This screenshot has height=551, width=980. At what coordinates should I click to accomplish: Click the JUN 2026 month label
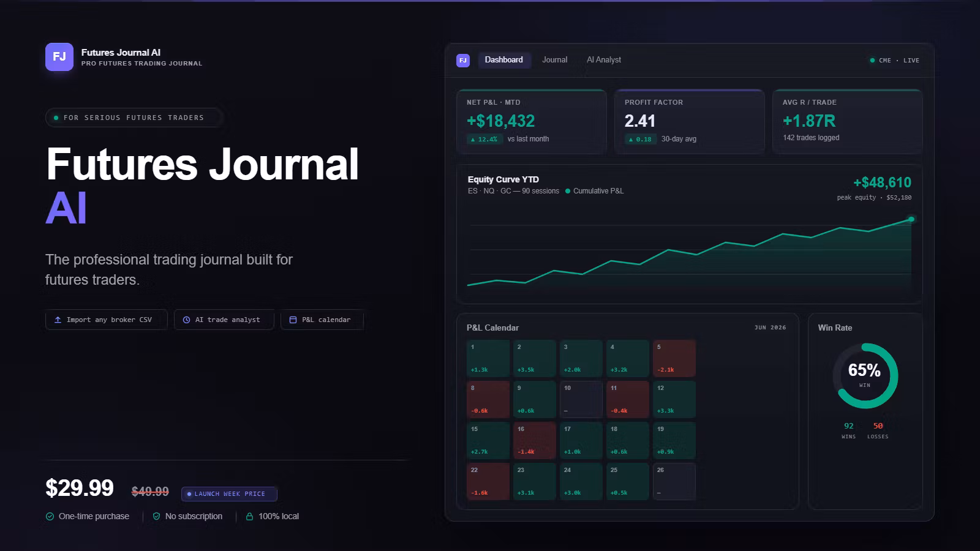coord(770,328)
